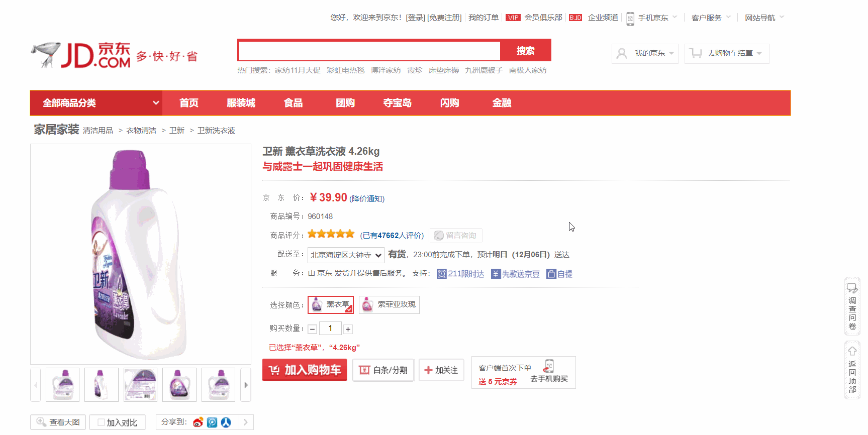Expand 全部商品分类 category menu
The image size is (868, 435).
[96, 103]
